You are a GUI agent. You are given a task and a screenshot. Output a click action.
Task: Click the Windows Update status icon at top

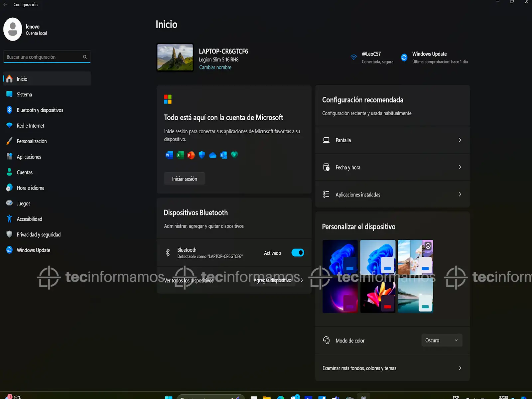[404, 58]
